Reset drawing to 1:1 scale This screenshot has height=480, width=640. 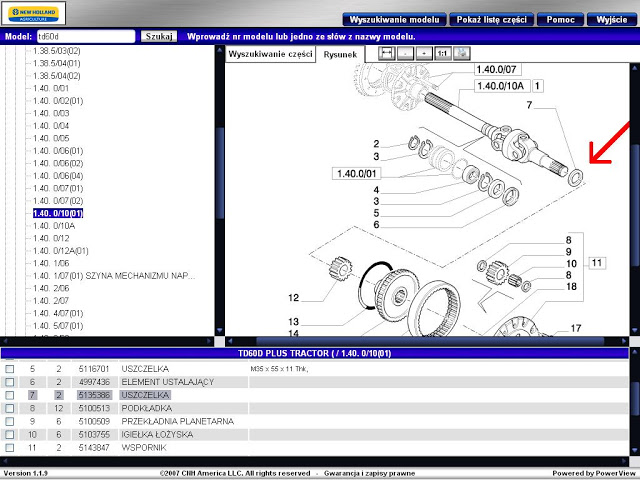click(x=443, y=52)
